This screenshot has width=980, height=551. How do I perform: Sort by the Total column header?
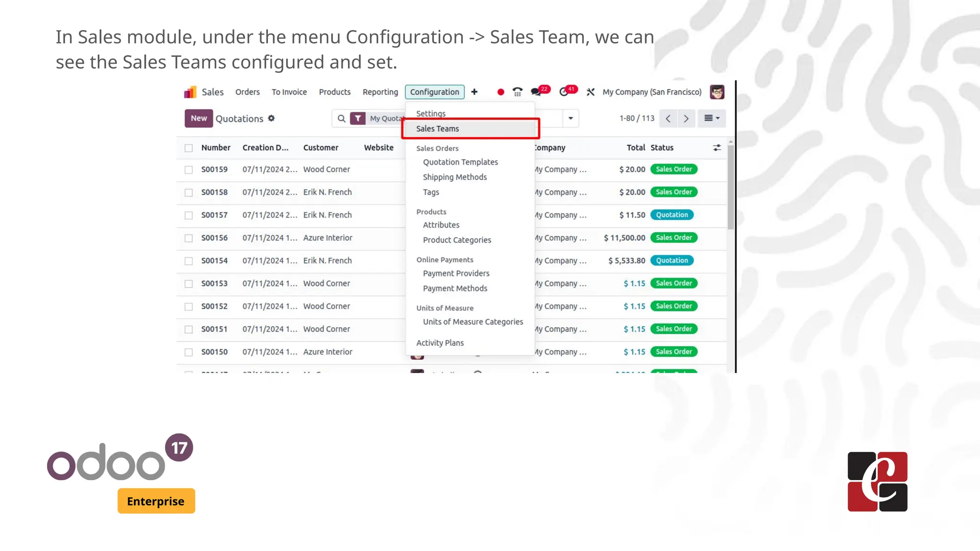pos(635,148)
